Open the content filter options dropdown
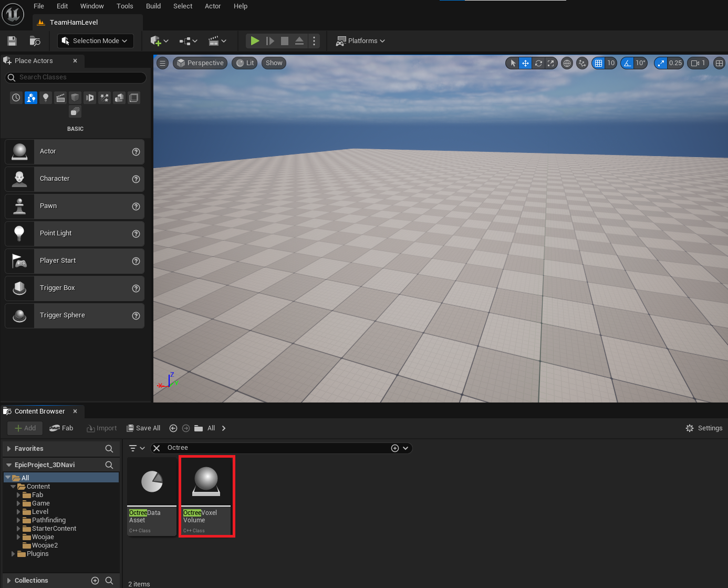The image size is (728, 588). 137,448
